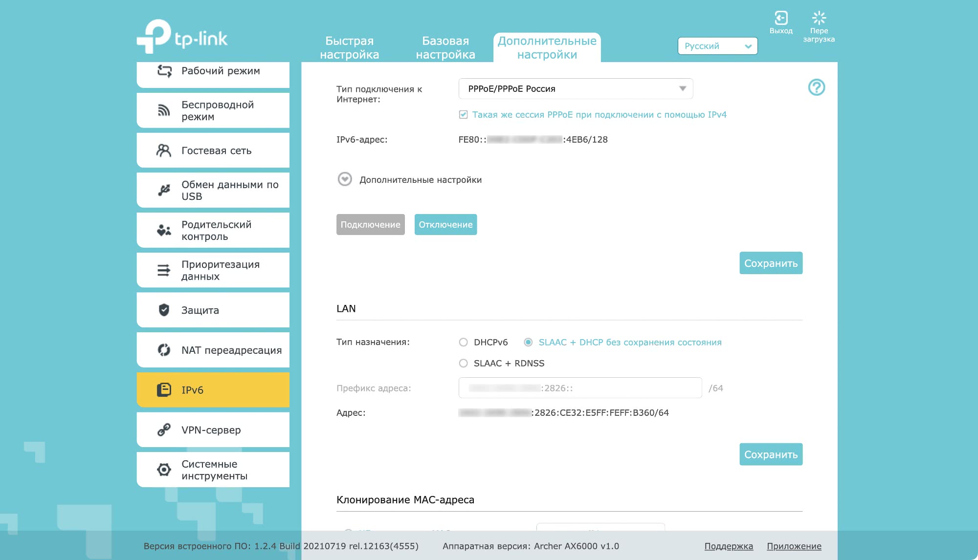Click the firmware version text in footer
The height and width of the screenshot is (560, 978).
click(x=281, y=546)
